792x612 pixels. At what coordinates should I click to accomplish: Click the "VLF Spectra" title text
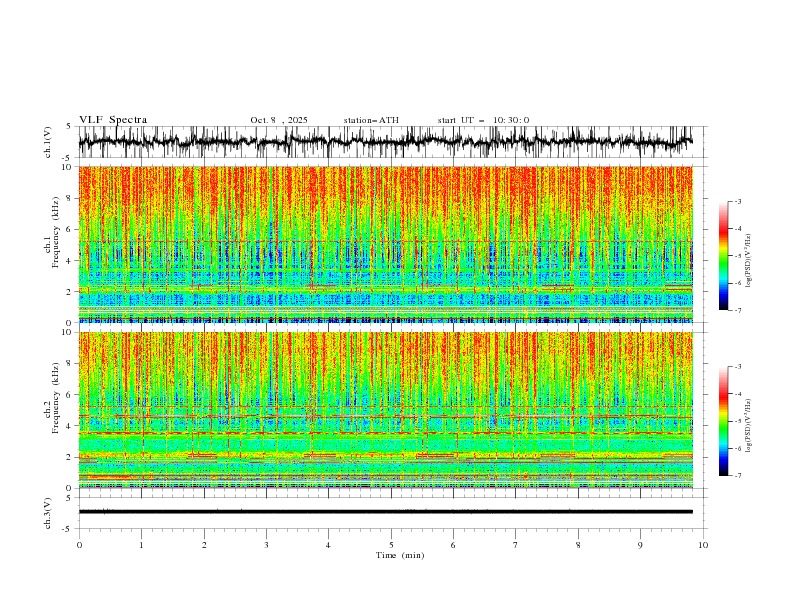tap(113, 120)
